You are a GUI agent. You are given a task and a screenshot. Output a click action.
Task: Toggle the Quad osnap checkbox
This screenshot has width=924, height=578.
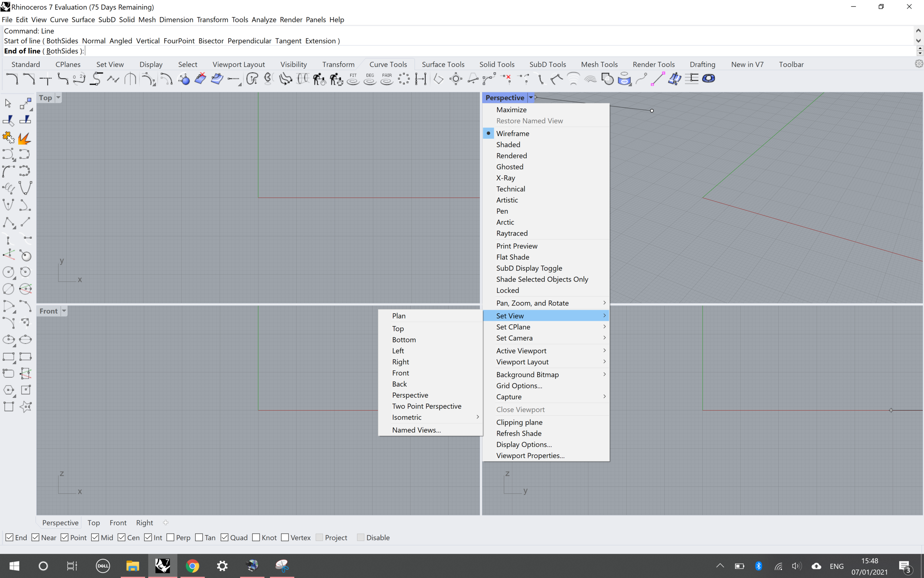225,537
